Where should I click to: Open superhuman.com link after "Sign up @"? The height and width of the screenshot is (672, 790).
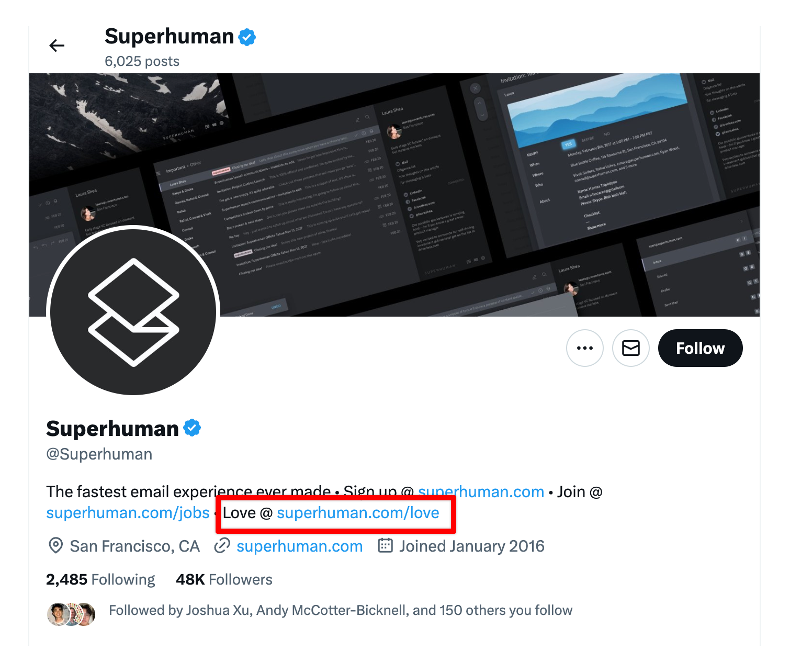coord(481,492)
